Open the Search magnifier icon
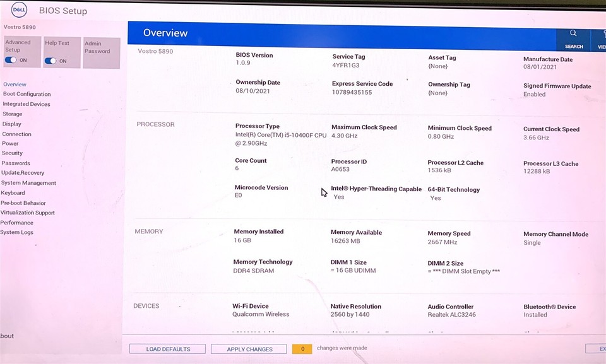 (573, 33)
